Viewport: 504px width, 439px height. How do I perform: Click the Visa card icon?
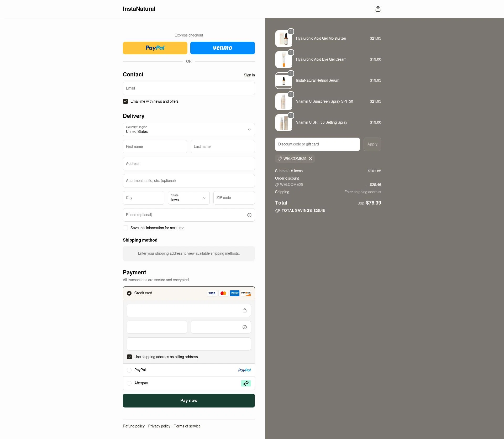point(212,293)
